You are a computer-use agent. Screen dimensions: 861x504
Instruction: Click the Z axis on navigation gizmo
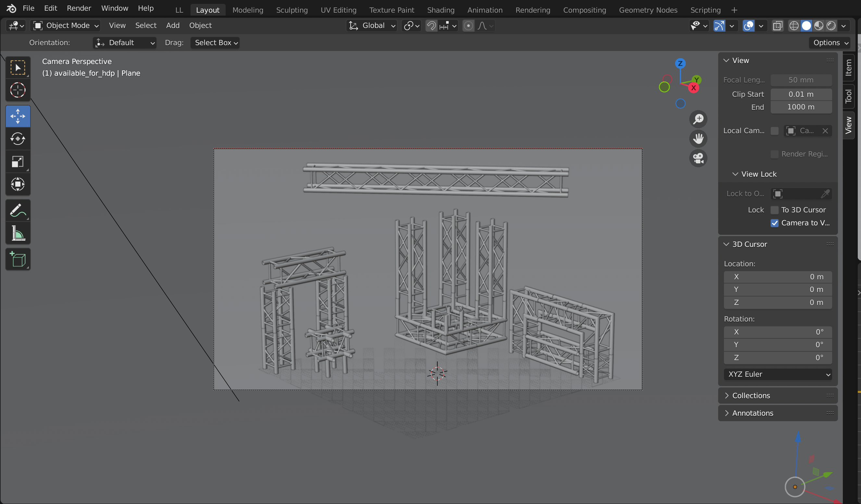click(680, 64)
